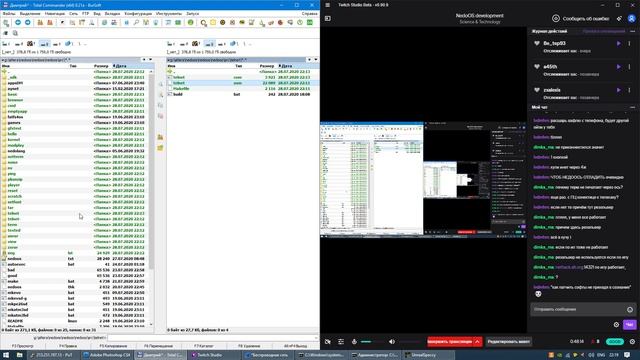Click the green stream health status pill
Screen dimensions: 640x360
(x=615, y=342)
